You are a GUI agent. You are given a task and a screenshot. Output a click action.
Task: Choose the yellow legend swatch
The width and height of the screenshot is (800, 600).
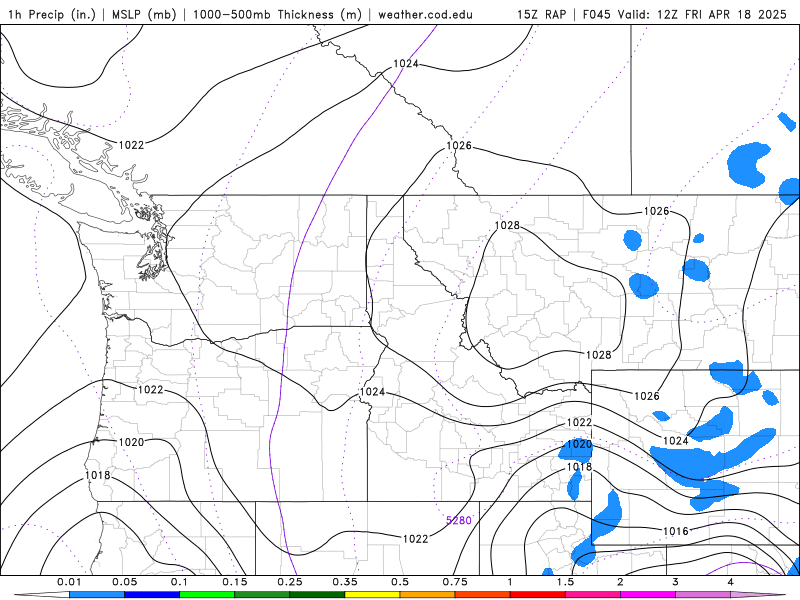tap(372, 594)
